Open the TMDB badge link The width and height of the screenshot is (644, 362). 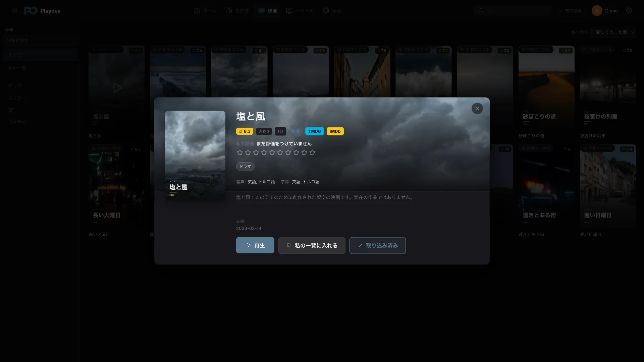coord(314,131)
